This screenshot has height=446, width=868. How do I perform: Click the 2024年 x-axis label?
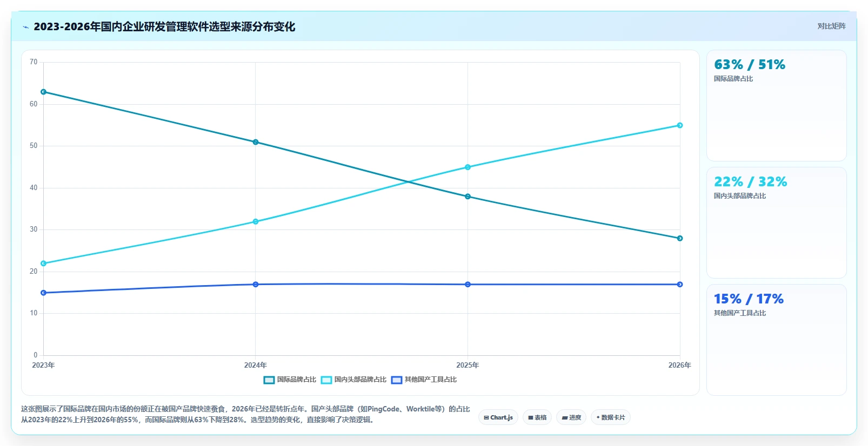pos(256,366)
